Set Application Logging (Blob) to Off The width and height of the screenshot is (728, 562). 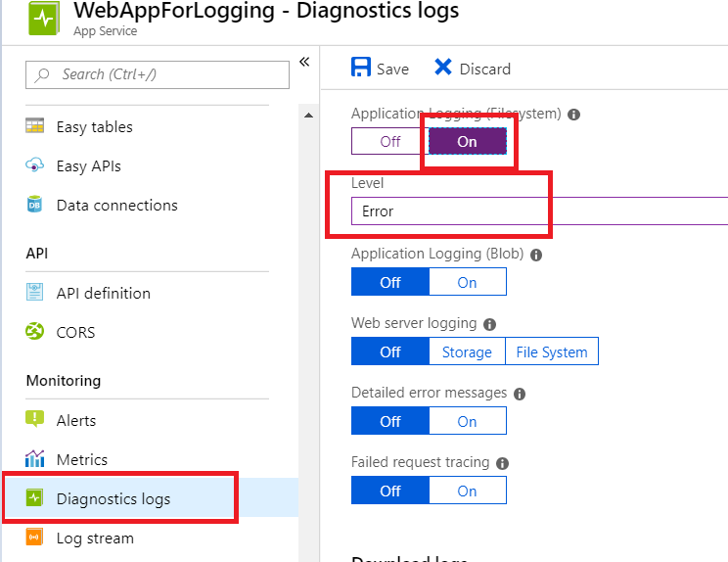coord(390,281)
